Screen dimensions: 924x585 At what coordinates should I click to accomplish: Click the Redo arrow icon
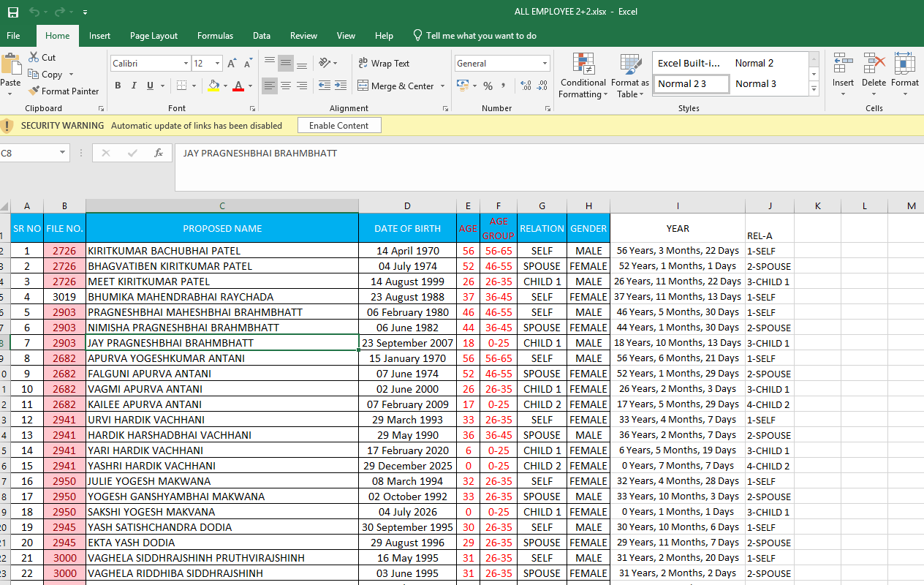tap(59, 12)
